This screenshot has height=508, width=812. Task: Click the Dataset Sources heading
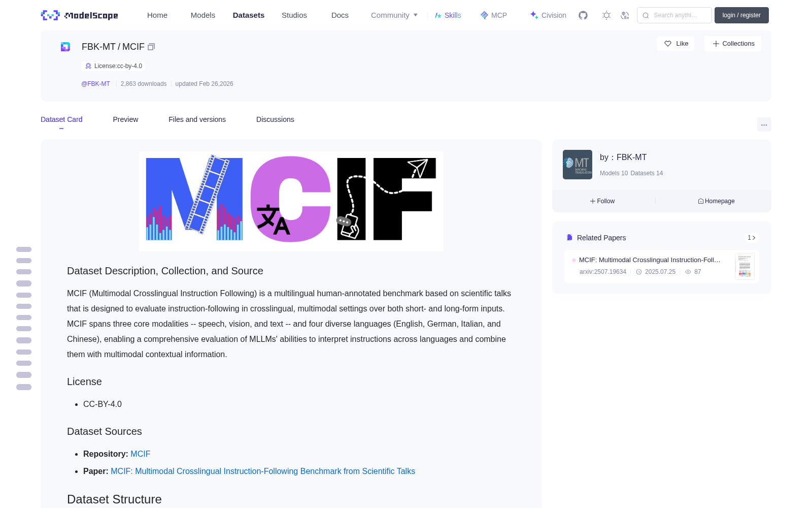click(105, 431)
